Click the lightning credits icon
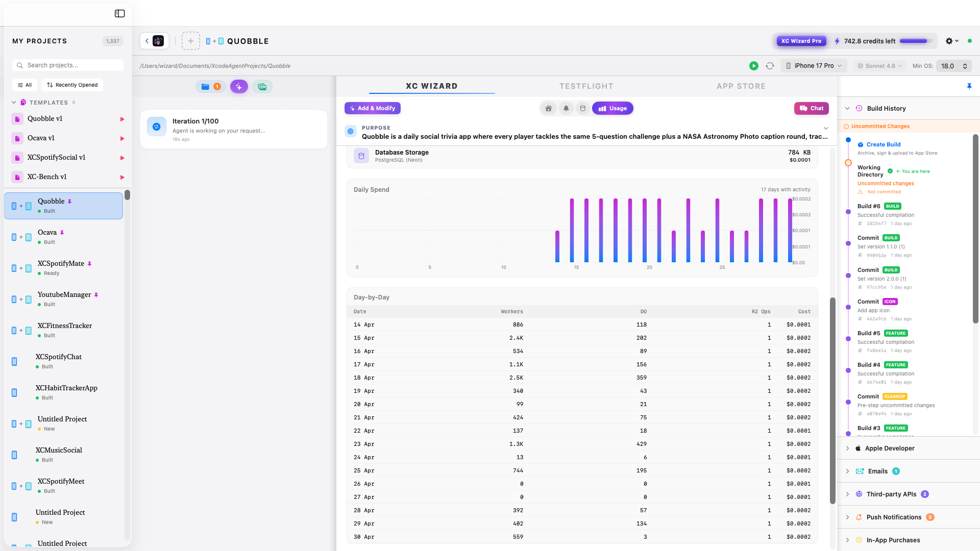The image size is (980, 551). tap(837, 41)
